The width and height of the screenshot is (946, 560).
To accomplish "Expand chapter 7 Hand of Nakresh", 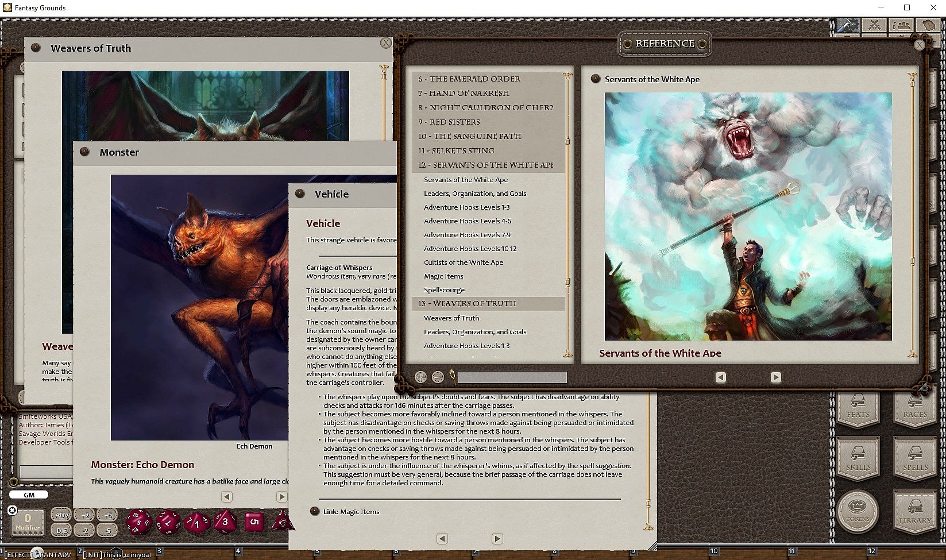I will click(x=488, y=94).
